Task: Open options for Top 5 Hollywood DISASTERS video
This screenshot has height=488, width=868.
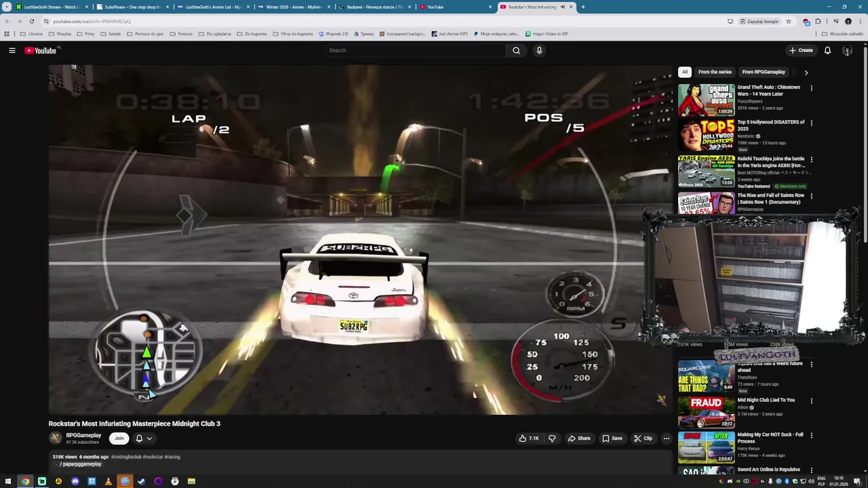Action: 811,123
